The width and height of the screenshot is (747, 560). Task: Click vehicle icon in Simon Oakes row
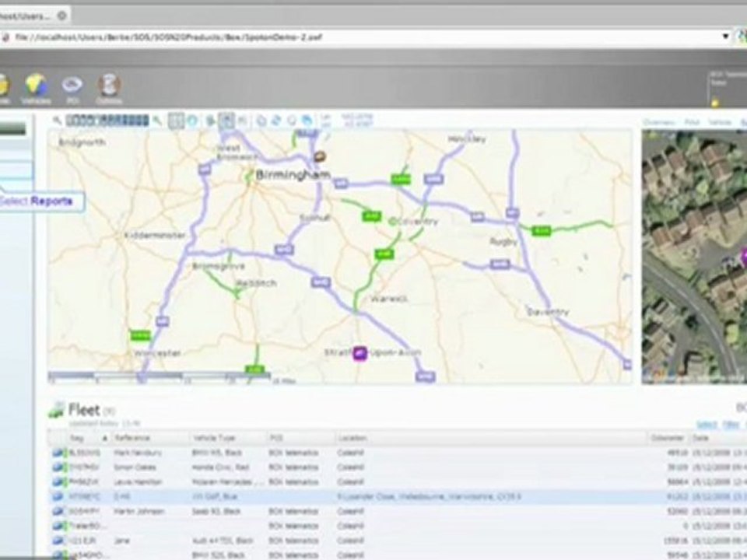click(58, 467)
